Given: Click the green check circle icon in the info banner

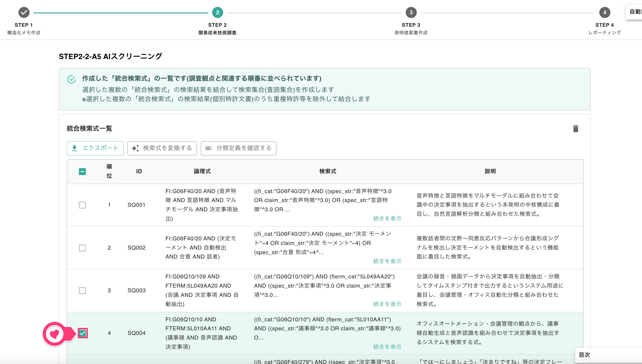Looking at the screenshot, I should [x=72, y=79].
